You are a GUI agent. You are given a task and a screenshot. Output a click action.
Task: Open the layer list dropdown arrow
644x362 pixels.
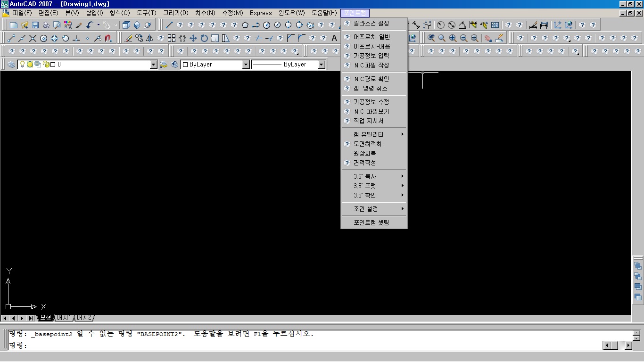(154, 65)
